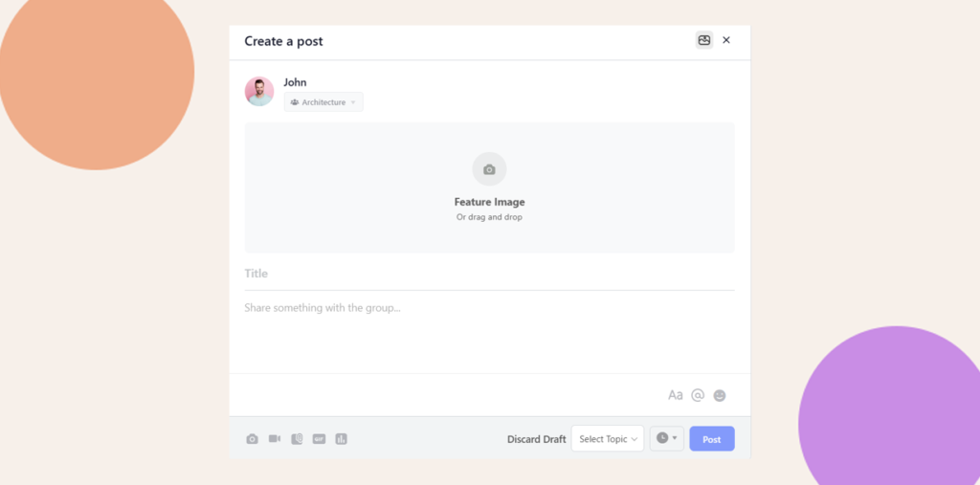Open the Select Topic dropdown
This screenshot has height=485, width=980.
607,439
